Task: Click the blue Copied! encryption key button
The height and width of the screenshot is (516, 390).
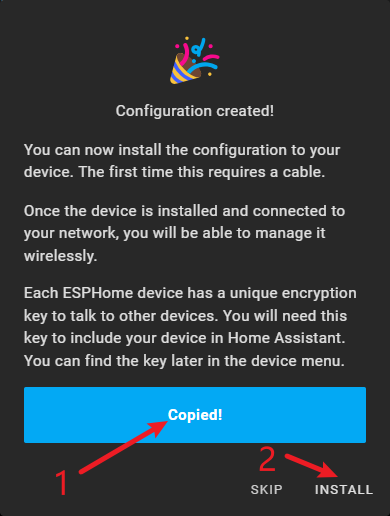Action: 195,415
